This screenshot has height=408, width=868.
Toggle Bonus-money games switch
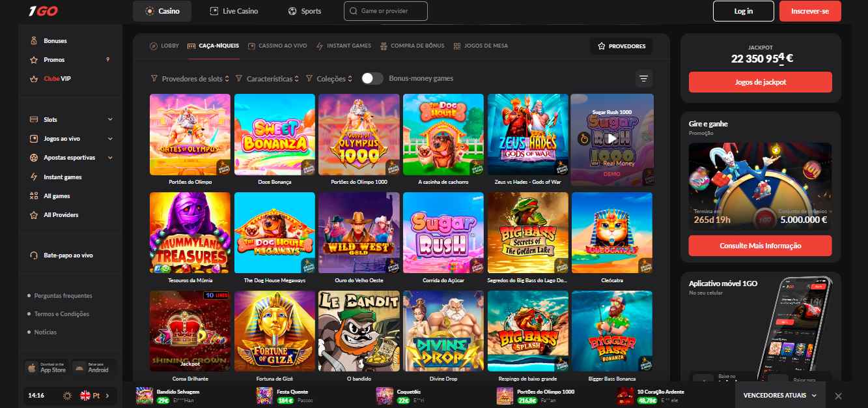click(372, 78)
